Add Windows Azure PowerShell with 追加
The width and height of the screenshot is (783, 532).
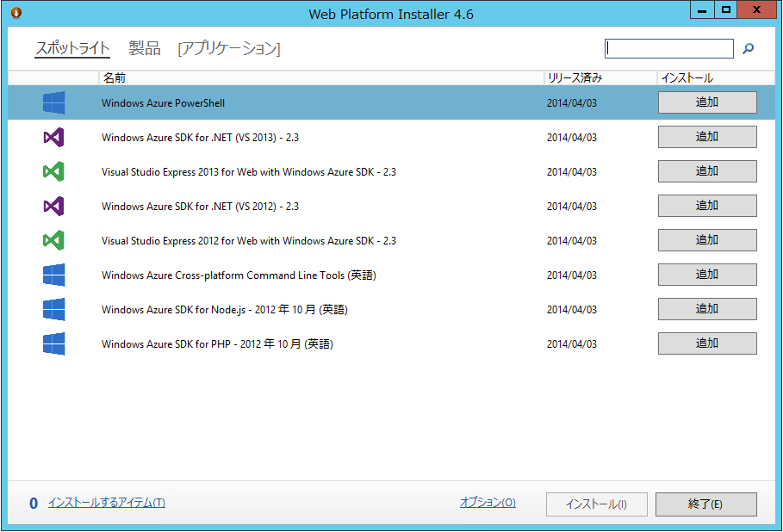click(x=707, y=102)
